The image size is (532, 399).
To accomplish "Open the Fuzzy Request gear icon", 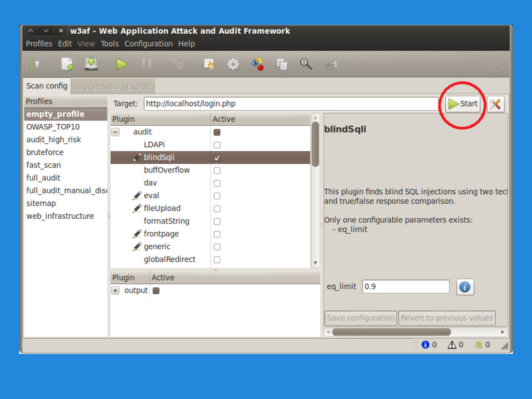I will click(233, 64).
